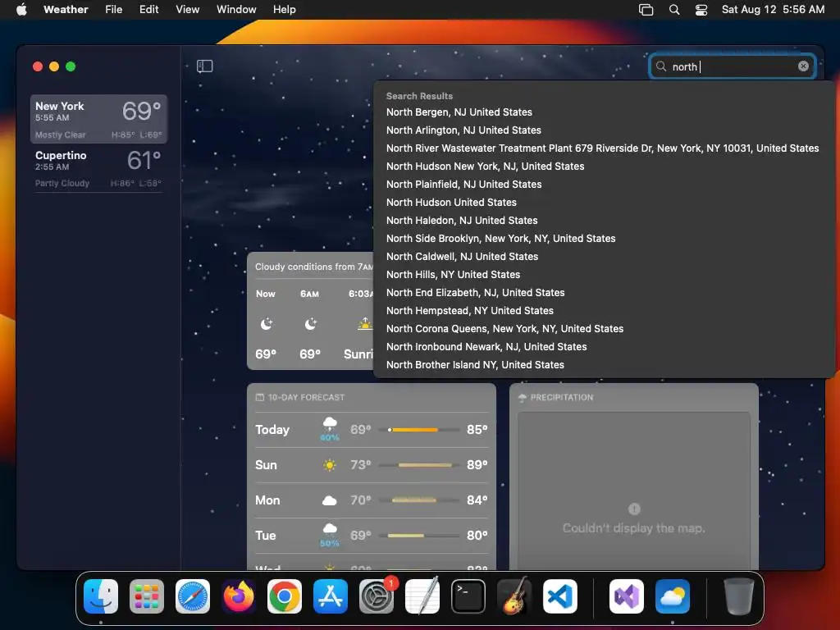Image resolution: width=840 pixels, height=630 pixels.
Task: Click the Today temperature range bar
Action: [x=419, y=430]
